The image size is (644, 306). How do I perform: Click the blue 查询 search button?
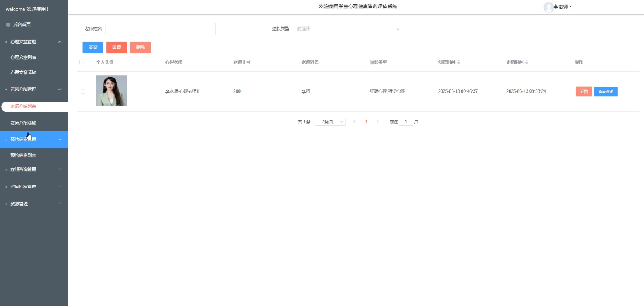[x=93, y=48]
